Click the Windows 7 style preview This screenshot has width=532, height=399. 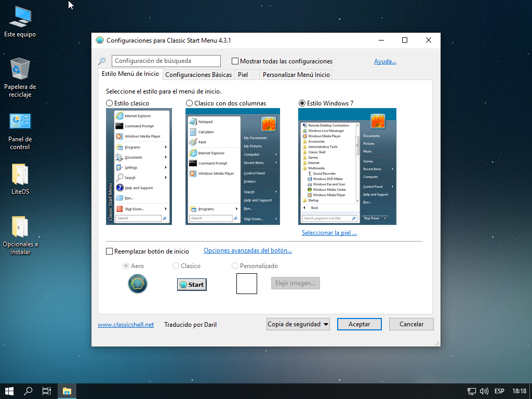347,167
